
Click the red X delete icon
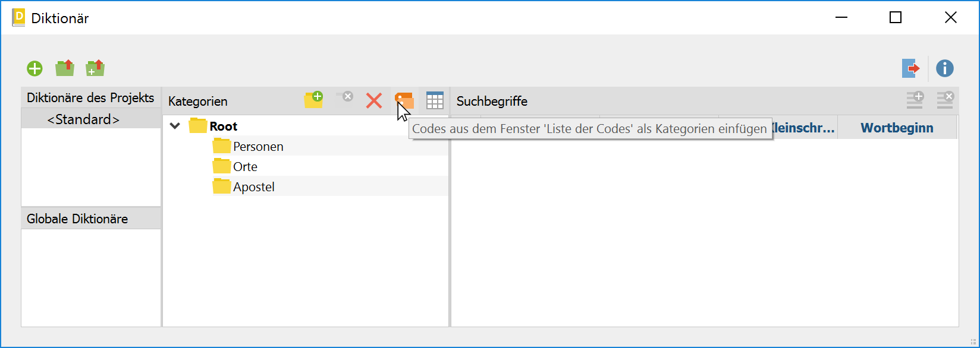click(x=374, y=100)
